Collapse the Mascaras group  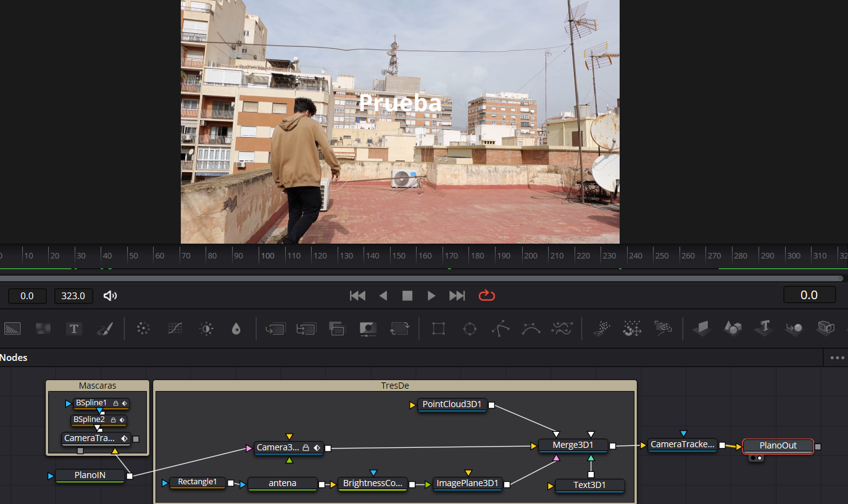(98, 385)
